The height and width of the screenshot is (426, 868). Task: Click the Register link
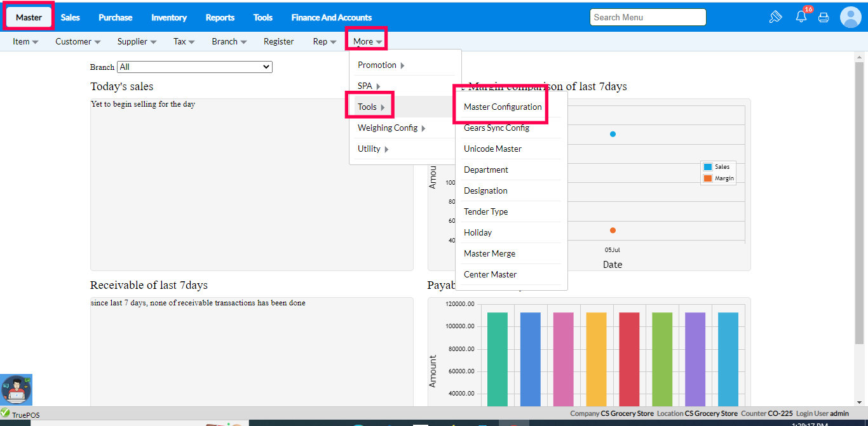coord(279,41)
